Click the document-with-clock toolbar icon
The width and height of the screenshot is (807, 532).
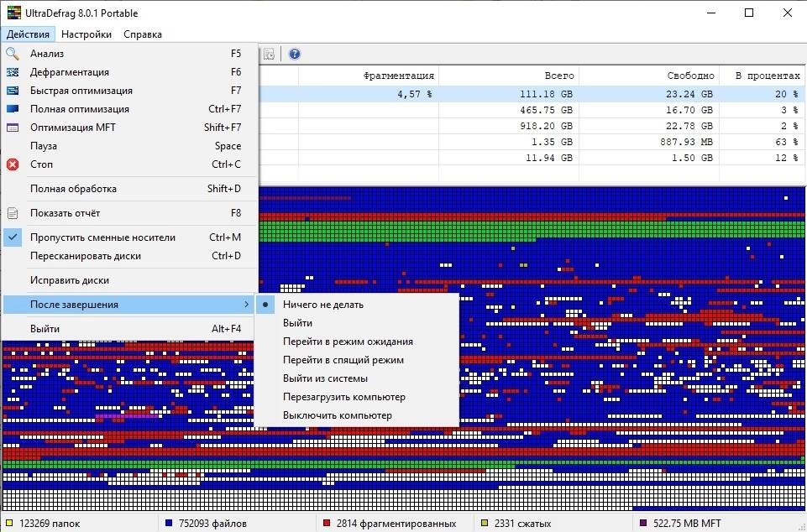[x=270, y=54]
